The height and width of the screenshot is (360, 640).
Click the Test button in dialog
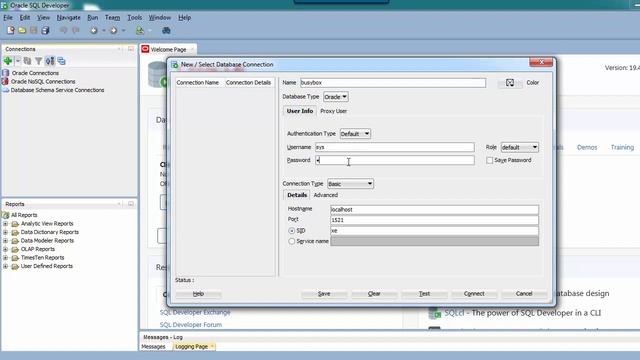424,294
